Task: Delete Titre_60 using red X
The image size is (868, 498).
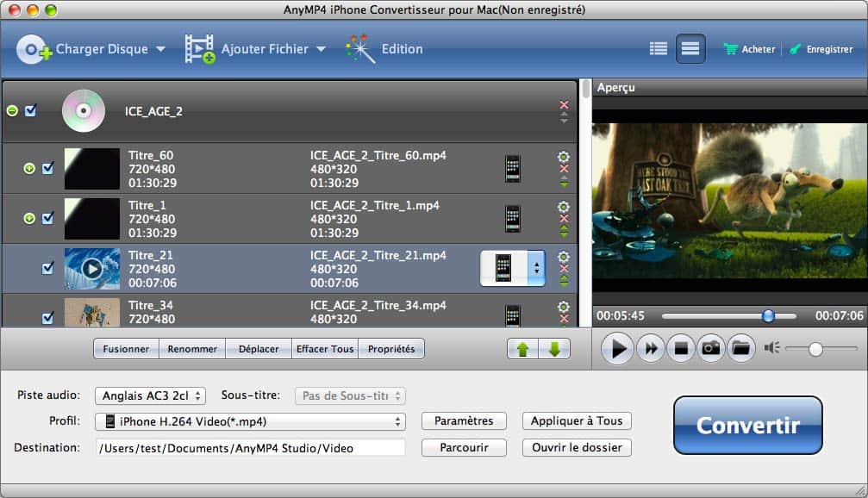Action: click(564, 170)
